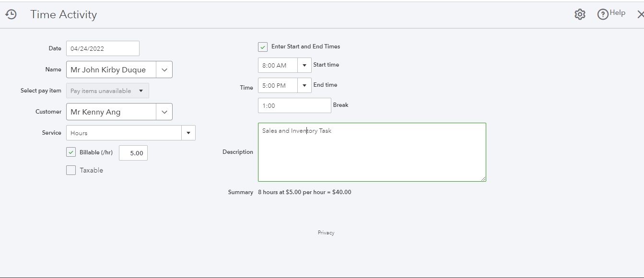
Task: Uncheck the Enter Start and End Times checkbox
Action: click(263, 47)
